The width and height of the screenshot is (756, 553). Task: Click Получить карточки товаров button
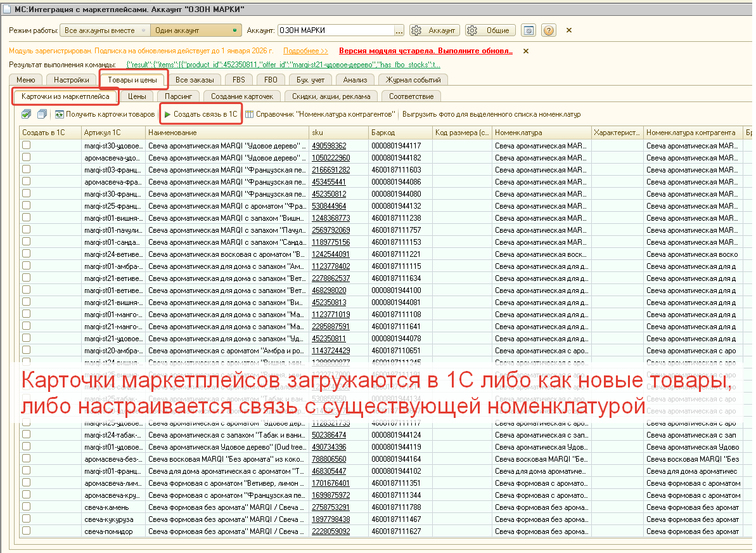pos(105,114)
